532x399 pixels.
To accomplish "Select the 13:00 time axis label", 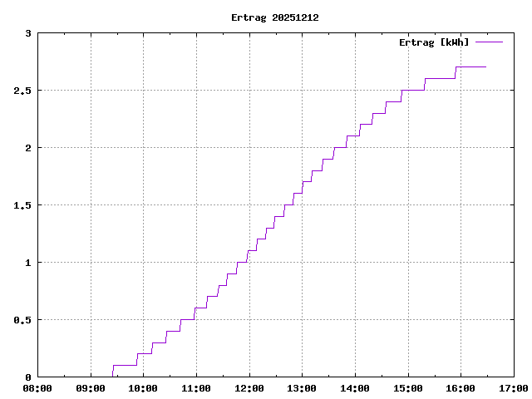I will [302, 388].
